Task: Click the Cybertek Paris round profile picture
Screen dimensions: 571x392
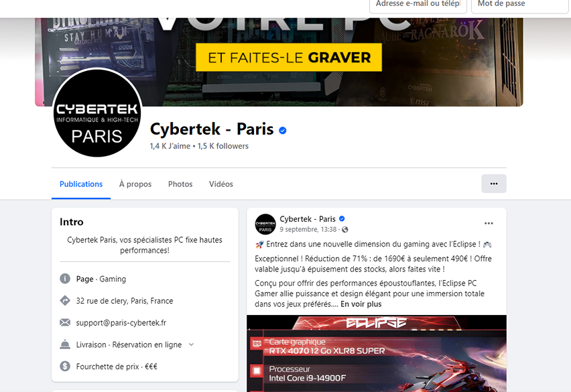Action: click(97, 113)
